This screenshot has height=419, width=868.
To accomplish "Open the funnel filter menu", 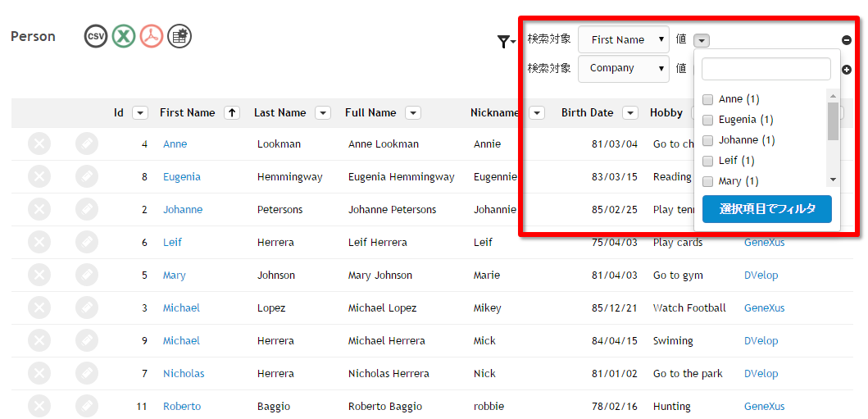I will [506, 42].
